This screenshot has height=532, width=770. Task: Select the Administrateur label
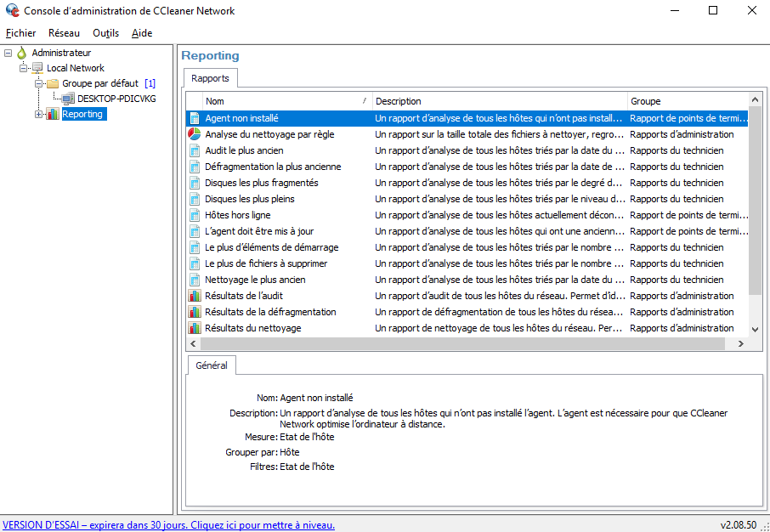pyautogui.click(x=61, y=53)
